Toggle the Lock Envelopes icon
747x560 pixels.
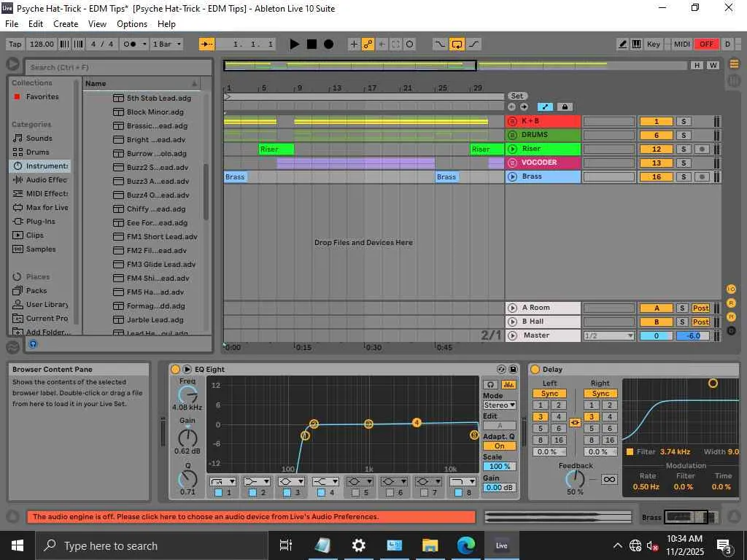(x=565, y=106)
